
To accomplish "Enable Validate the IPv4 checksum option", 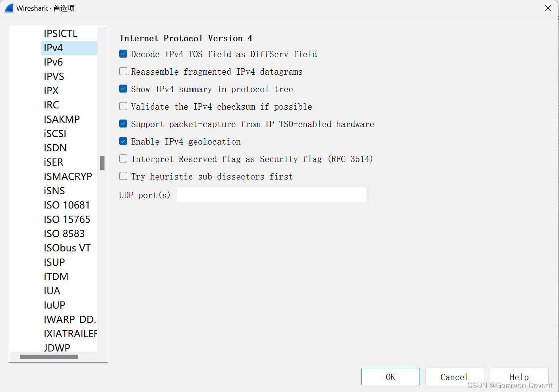I will [123, 106].
